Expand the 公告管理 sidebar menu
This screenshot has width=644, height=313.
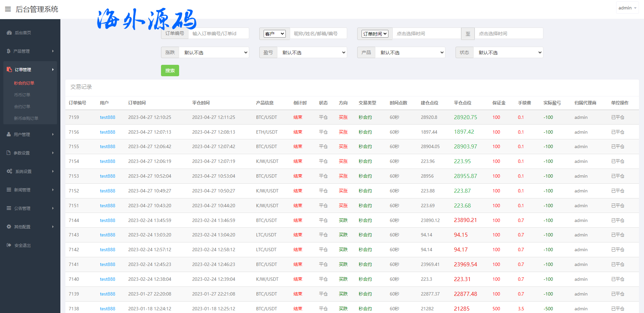(x=30, y=208)
